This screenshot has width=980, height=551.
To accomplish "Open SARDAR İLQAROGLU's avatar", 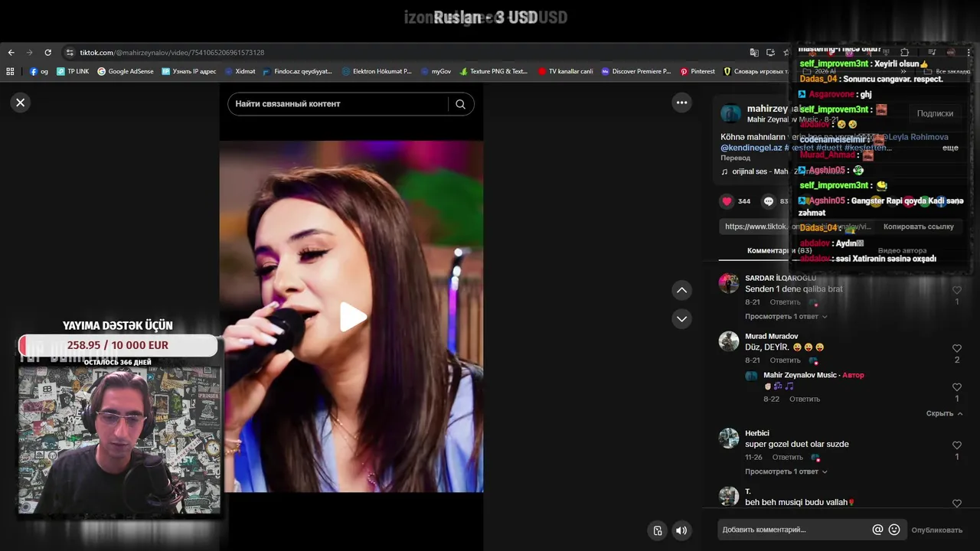I will point(729,283).
